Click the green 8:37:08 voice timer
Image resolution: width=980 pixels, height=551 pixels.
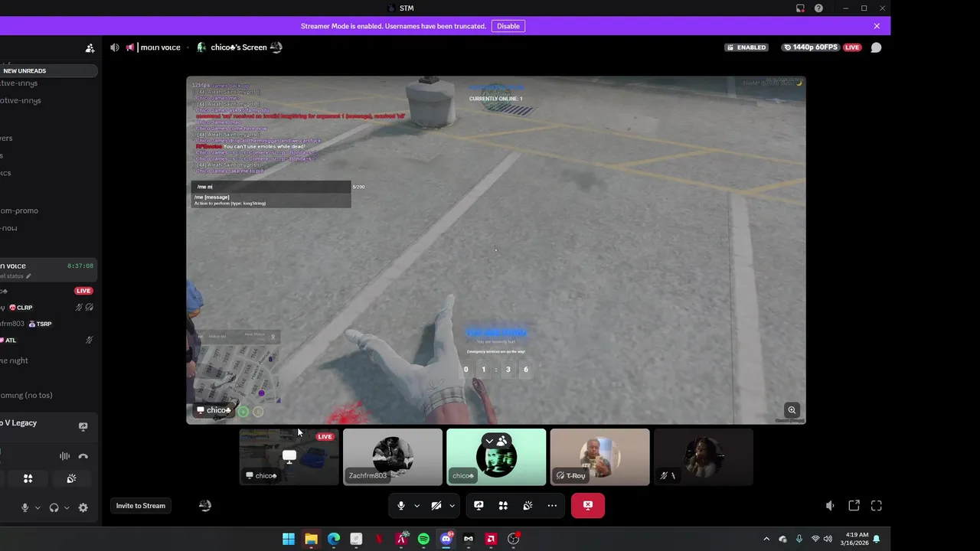coord(80,266)
